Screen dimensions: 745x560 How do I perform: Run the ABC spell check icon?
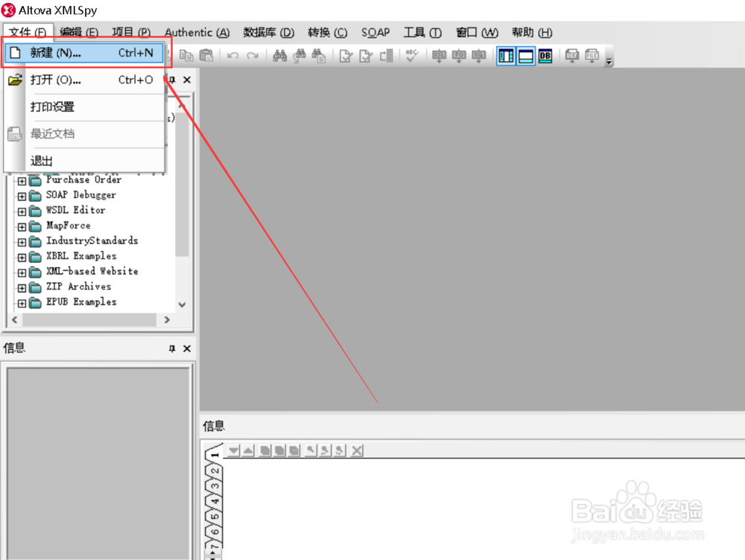point(411,56)
